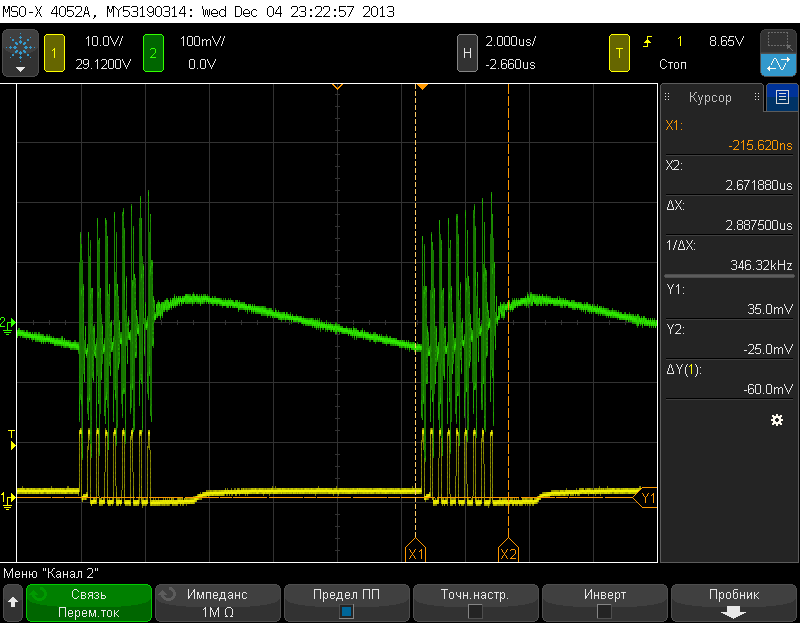Select channel 1 yellow badge
This screenshot has width=800, height=623.
[x=54, y=53]
